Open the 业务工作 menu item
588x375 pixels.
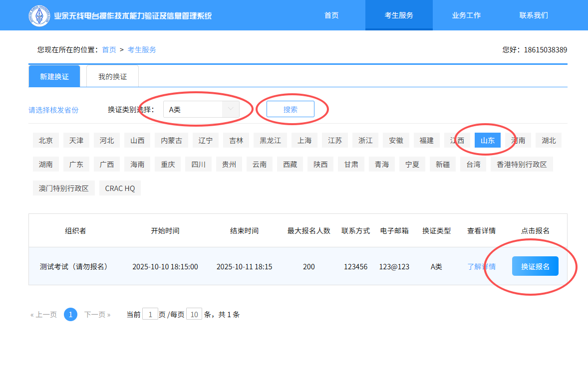pos(466,15)
